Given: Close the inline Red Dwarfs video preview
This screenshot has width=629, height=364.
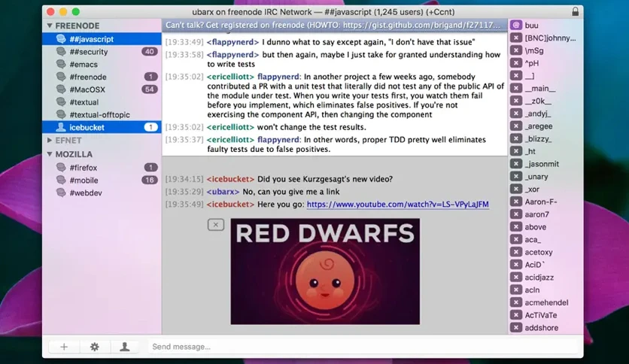Looking at the screenshot, I should (216, 225).
